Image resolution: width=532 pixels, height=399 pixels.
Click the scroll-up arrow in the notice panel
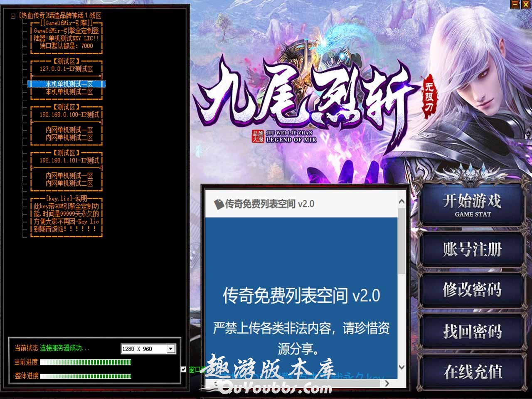coord(401,202)
